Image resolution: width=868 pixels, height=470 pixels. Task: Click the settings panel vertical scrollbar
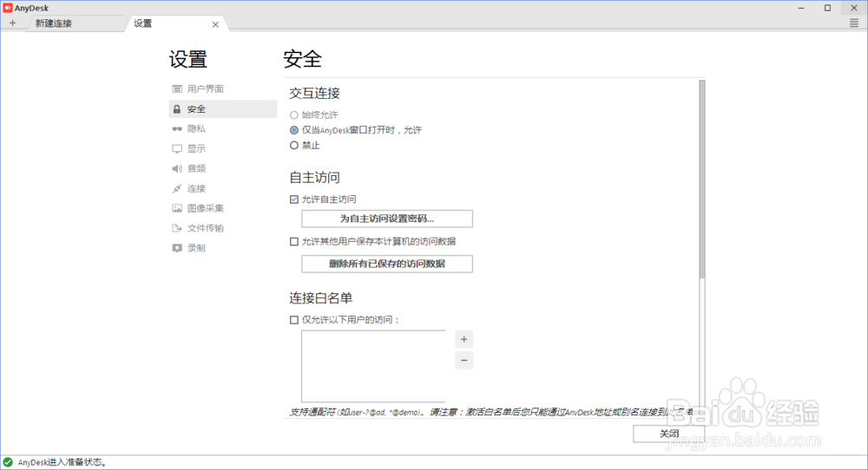coord(702,180)
